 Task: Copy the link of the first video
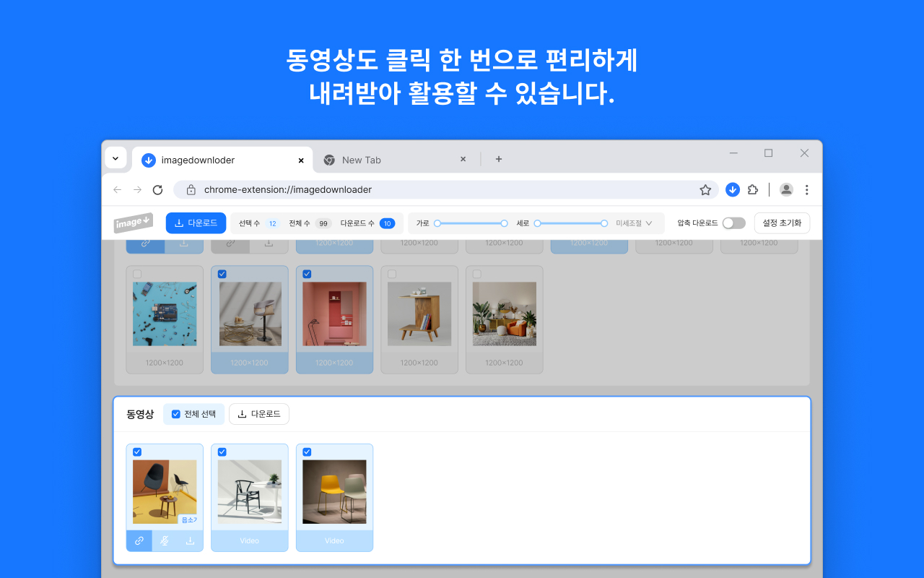[139, 540]
